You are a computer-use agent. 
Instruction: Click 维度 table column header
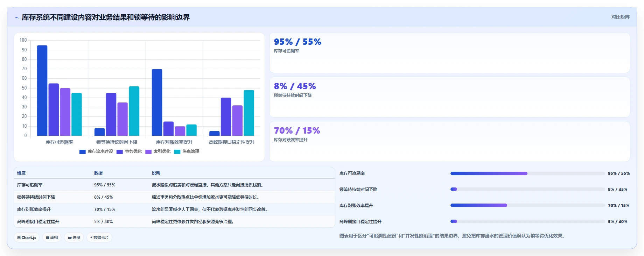pyautogui.click(x=21, y=173)
